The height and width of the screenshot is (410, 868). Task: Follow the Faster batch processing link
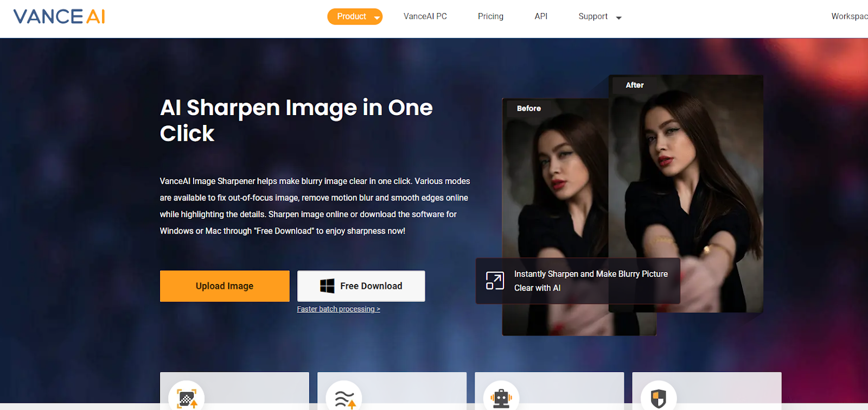click(x=339, y=309)
